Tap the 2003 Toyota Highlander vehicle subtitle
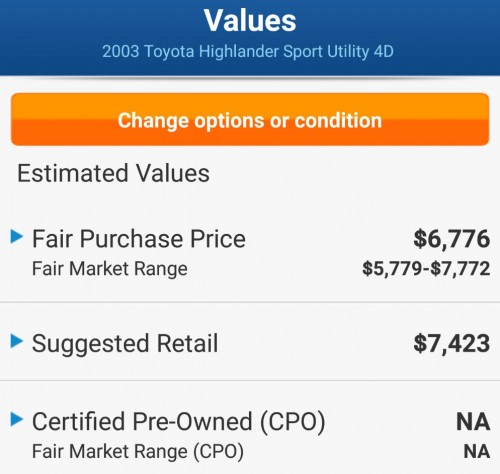This screenshot has height=474, width=500. [x=248, y=52]
